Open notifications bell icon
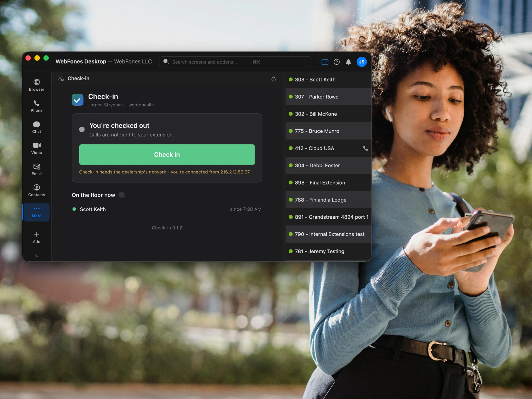The width and height of the screenshot is (532, 399). [x=348, y=62]
